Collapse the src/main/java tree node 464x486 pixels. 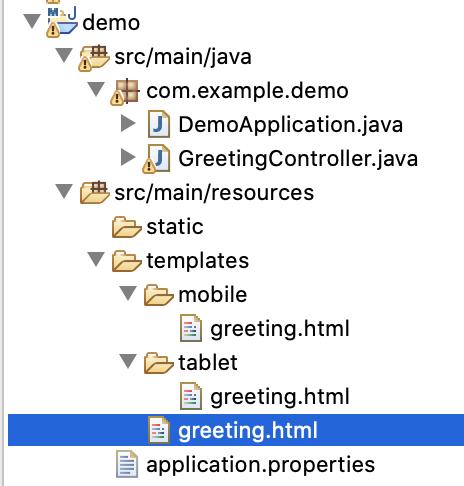point(64,55)
